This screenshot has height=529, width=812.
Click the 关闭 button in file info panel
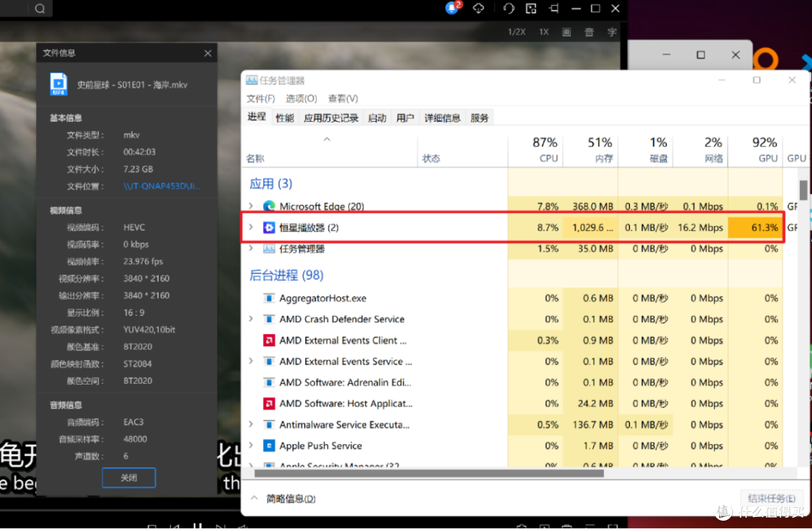[129, 478]
